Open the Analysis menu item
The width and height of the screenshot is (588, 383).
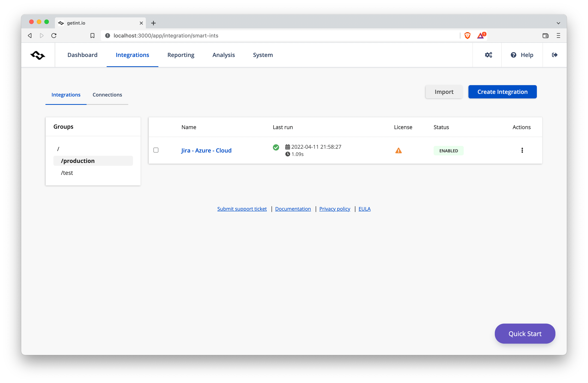pos(223,55)
